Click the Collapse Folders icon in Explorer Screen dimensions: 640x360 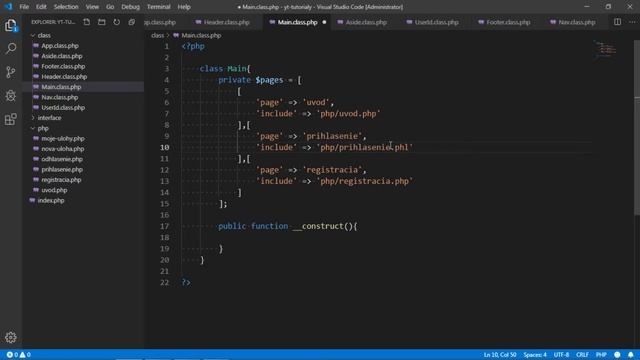tap(131, 22)
